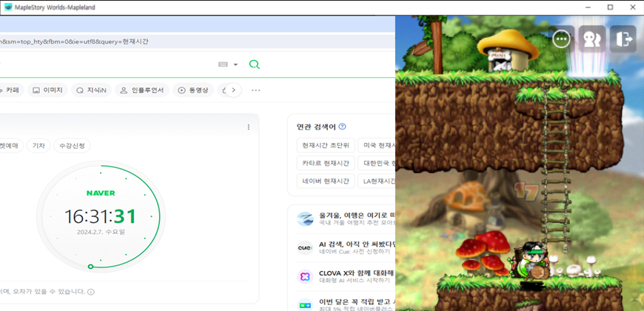This screenshot has height=311, width=644.
Task: Click the Cue: AI search icon
Action: pyautogui.click(x=304, y=247)
